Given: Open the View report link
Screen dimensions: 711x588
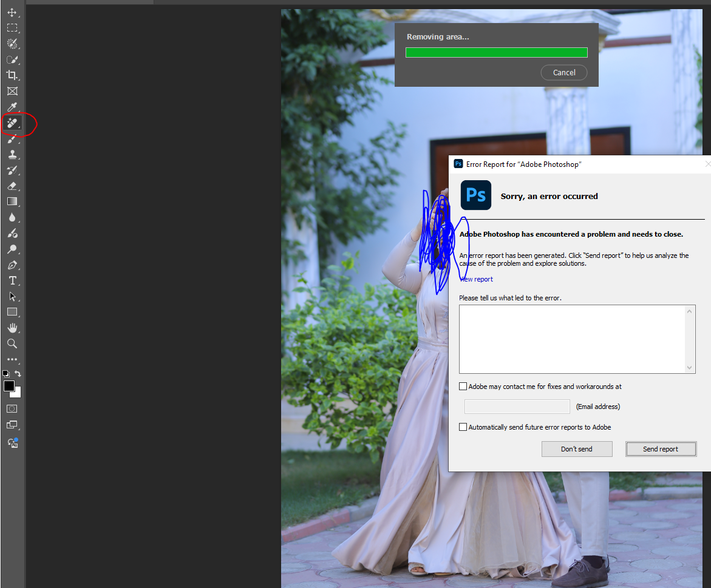Looking at the screenshot, I should (475, 279).
